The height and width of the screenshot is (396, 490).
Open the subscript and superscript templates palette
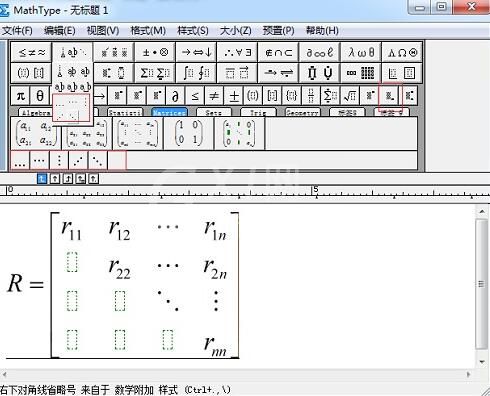114,73
